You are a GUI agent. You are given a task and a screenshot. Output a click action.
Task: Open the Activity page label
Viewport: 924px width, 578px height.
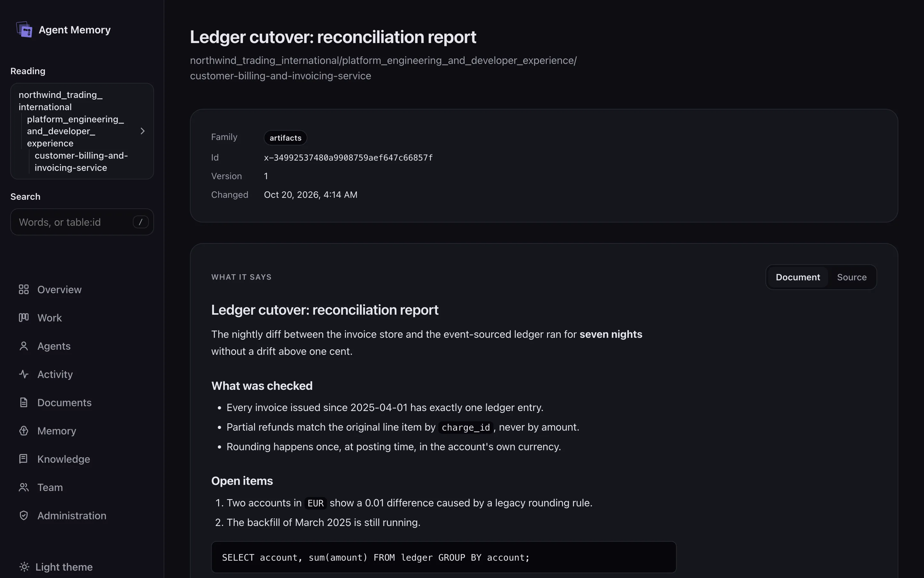[x=55, y=375]
